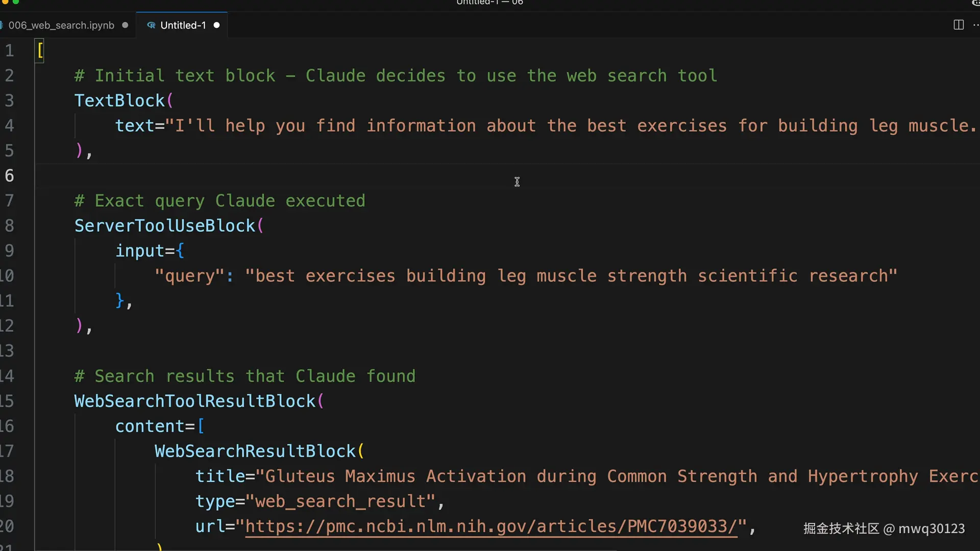980x551 pixels.
Task: Click the TextBlock class name
Action: [119, 101]
